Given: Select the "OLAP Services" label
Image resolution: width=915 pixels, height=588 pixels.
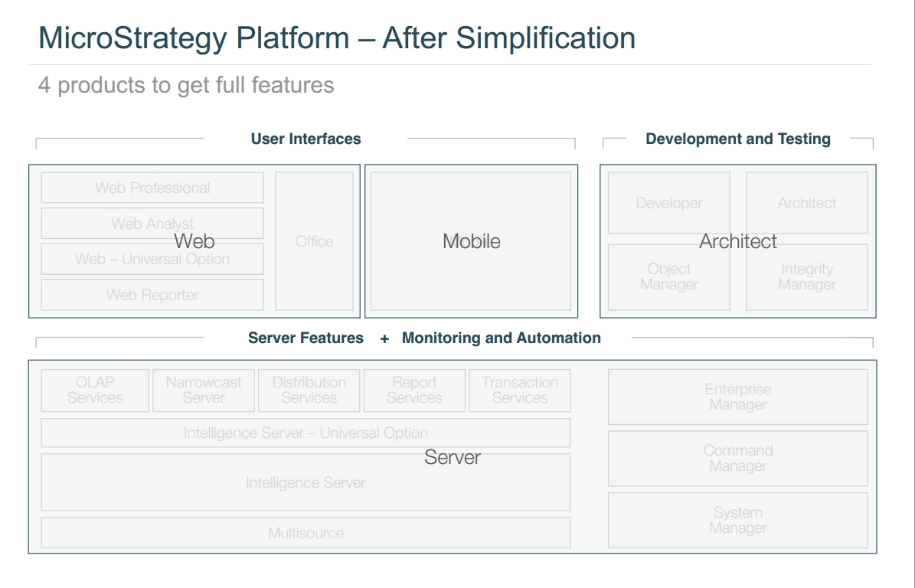Looking at the screenshot, I should pos(95,390).
